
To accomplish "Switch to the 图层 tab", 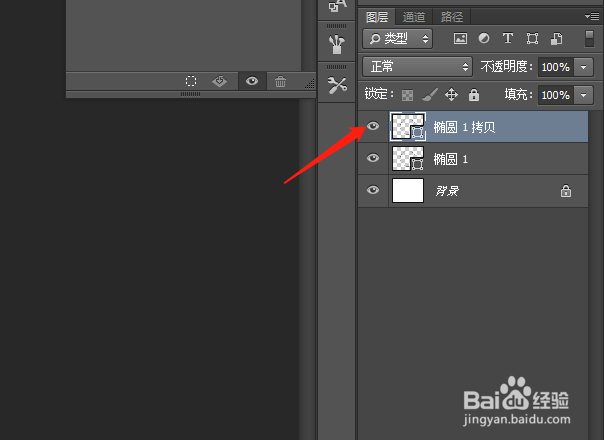I will pyautogui.click(x=377, y=17).
